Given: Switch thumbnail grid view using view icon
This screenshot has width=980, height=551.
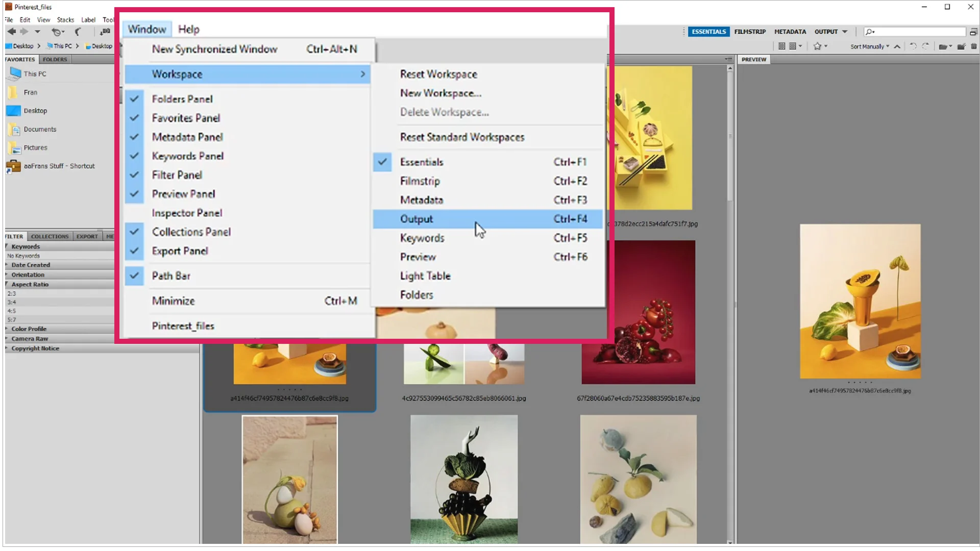Looking at the screenshot, I should point(782,46).
